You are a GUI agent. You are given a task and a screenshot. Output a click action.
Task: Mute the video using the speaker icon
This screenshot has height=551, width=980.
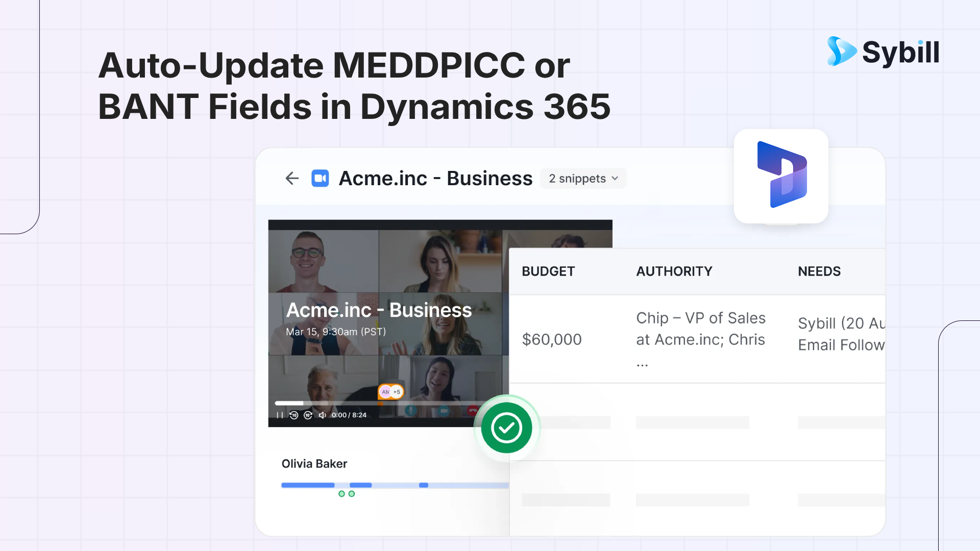(322, 415)
